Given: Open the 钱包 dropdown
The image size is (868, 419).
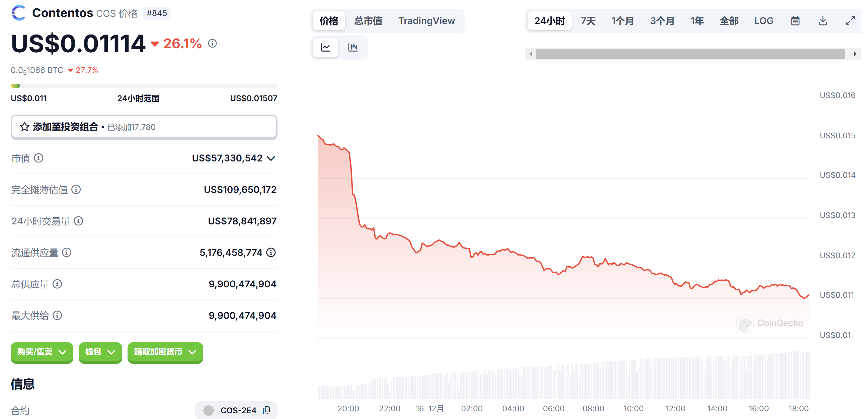Looking at the screenshot, I should pos(100,352).
